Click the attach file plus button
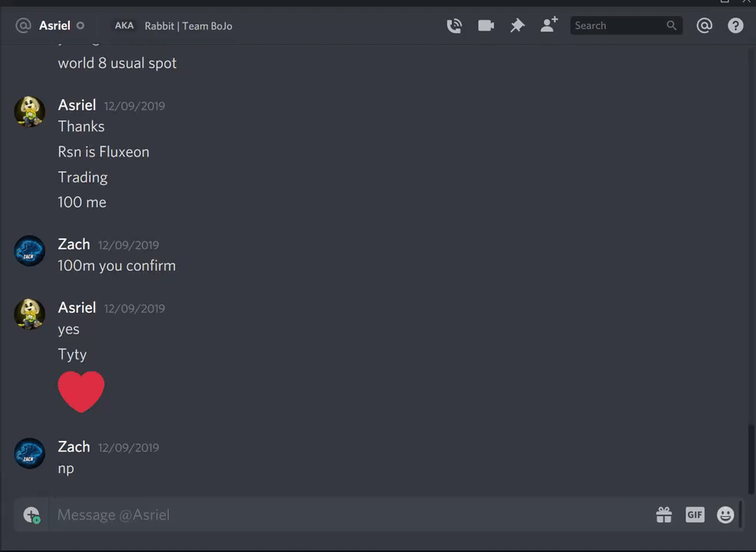Screen dimensions: 756x552 pyautogui.click(x=32, y=515)
